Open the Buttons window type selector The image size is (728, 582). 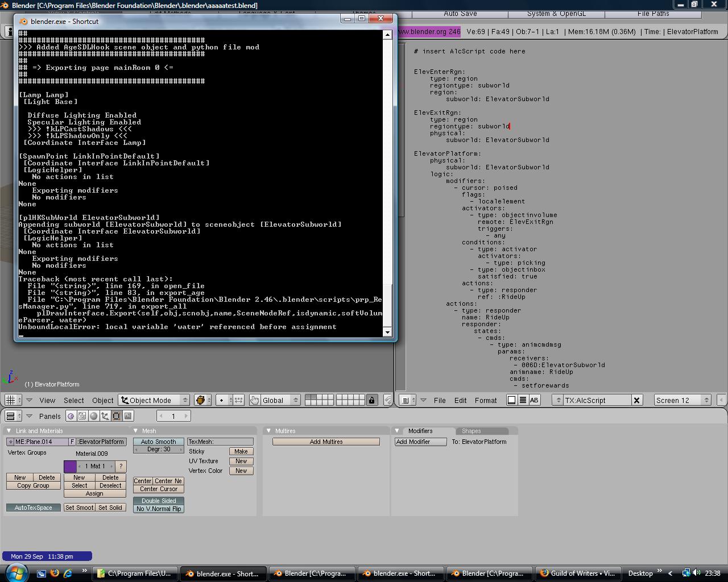pyautogui.click(x=13, y=416)
